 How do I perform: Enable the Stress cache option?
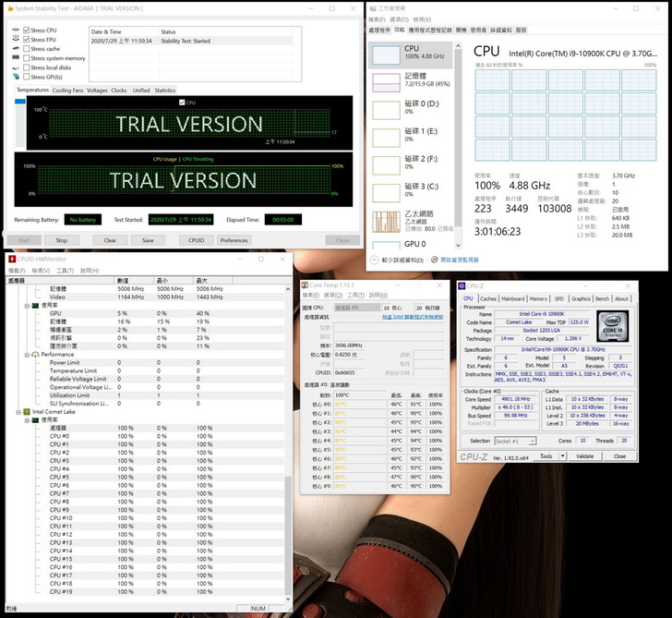click(x=27, y=49)
